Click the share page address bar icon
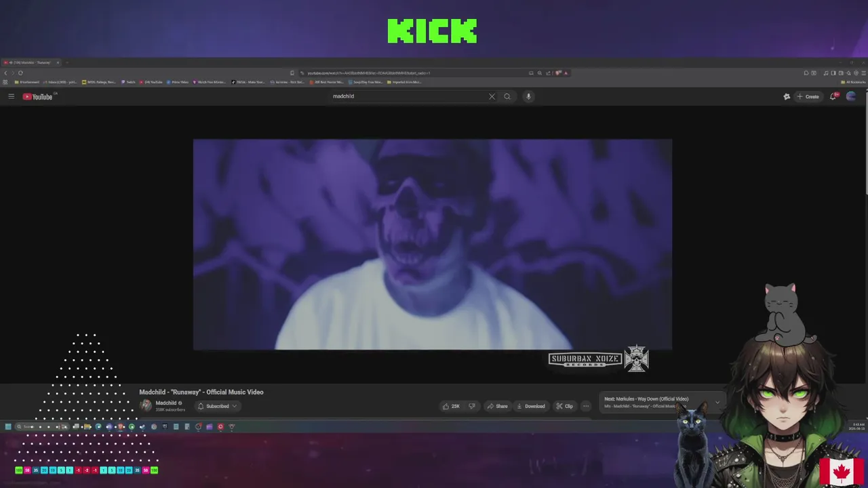The height and width of the screenshot is (488, 868). [548, 73]
